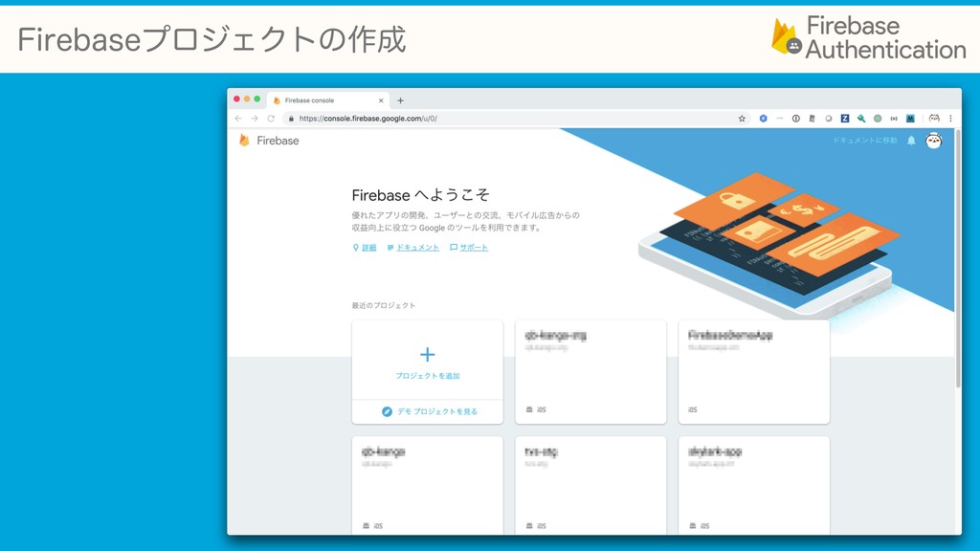The image size is (980, 551).
Task: Close the Firebase console tab
Action: coord(381,100)
